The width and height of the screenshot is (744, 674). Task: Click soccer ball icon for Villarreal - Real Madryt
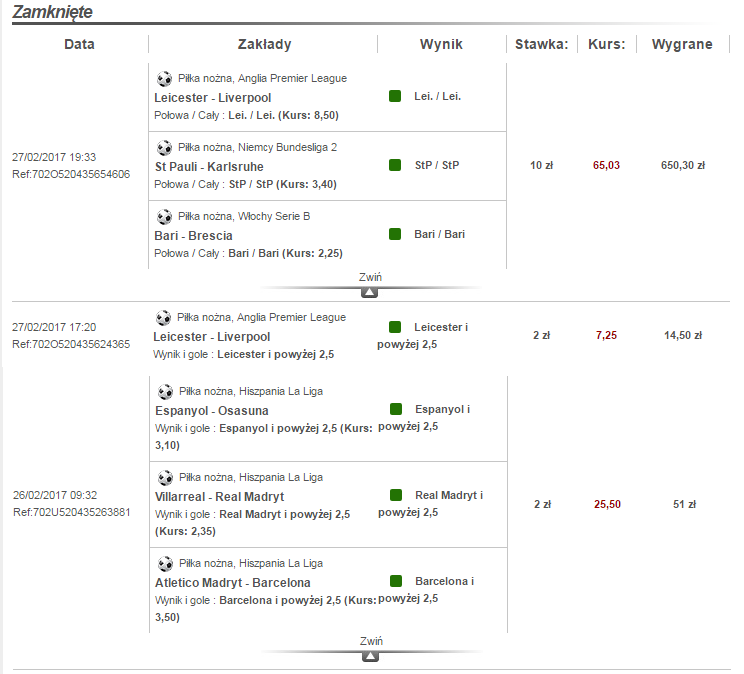[165, 477]
